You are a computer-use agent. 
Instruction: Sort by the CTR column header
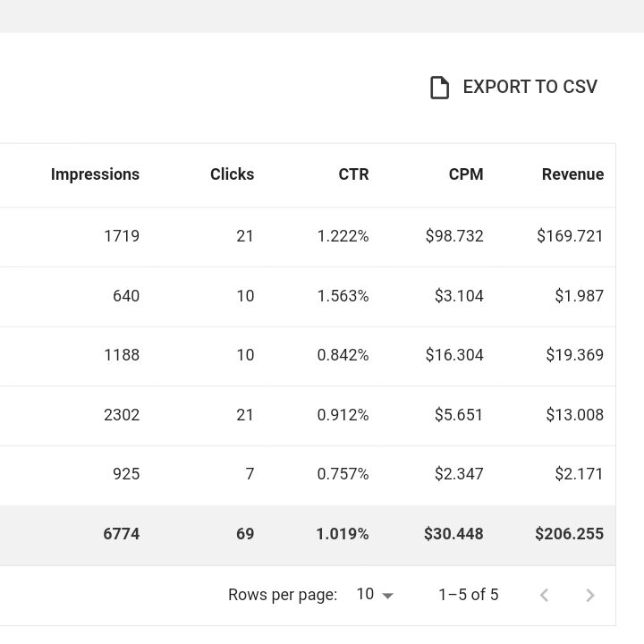click(x=353, y=174)
